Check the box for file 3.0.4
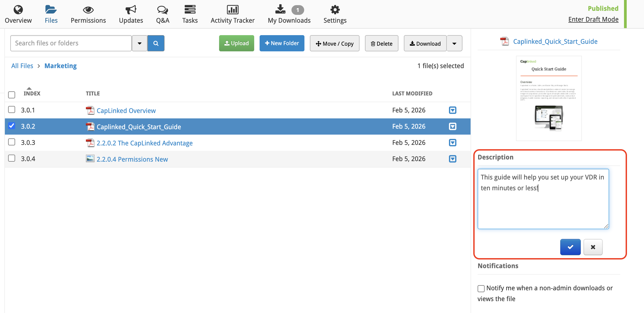 [x=12, y=158]
